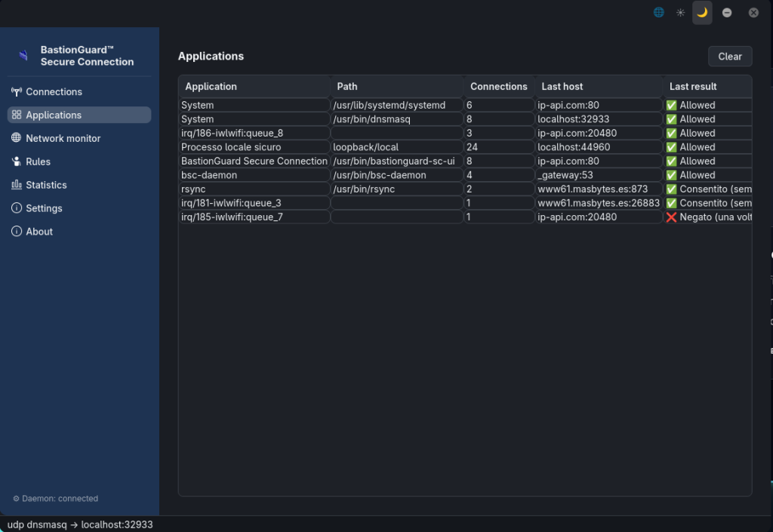The width and height of the screenshot is (773, 532).
Task: Select the rsync application cell
Action: pyautogui.click(x=254, y=189)
